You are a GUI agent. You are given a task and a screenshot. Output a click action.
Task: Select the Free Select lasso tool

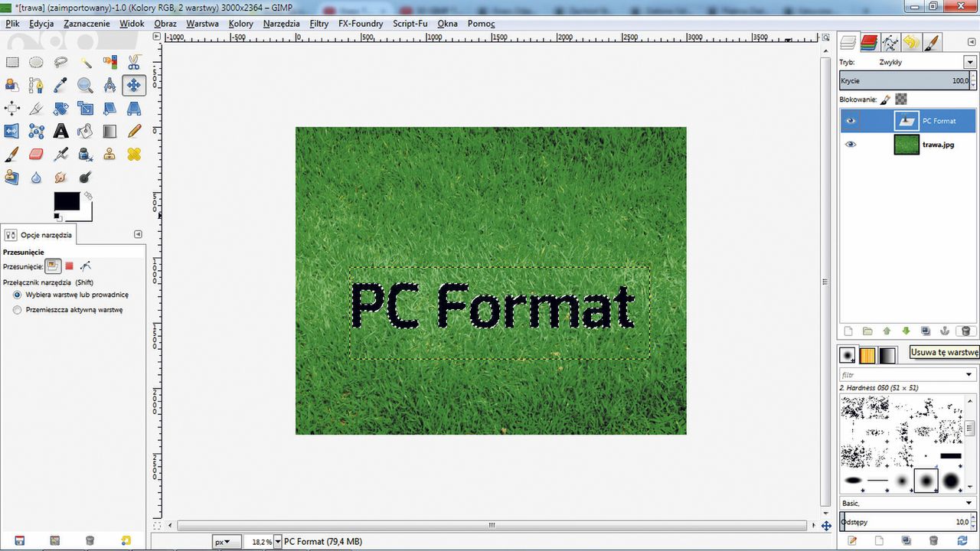(x=60, y=63)
